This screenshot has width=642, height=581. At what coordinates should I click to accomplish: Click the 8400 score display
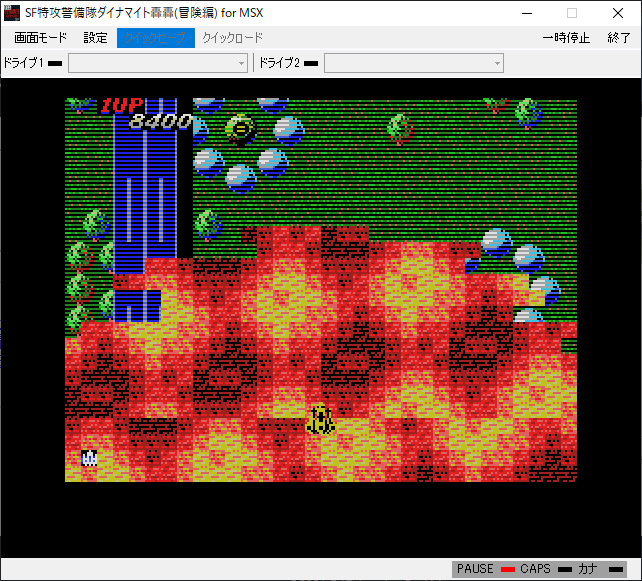pos(161,121)
